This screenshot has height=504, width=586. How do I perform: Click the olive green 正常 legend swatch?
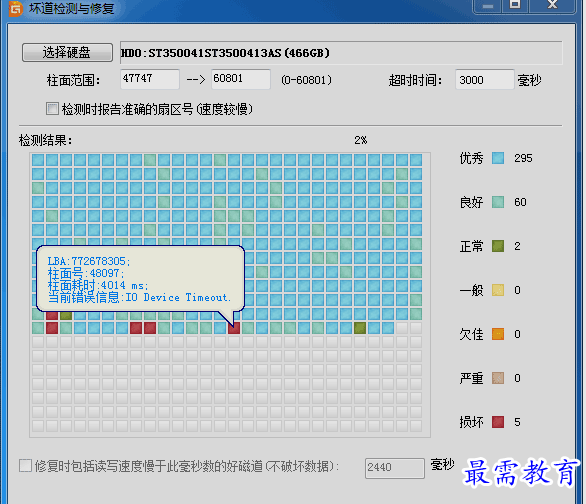point(498,246)
